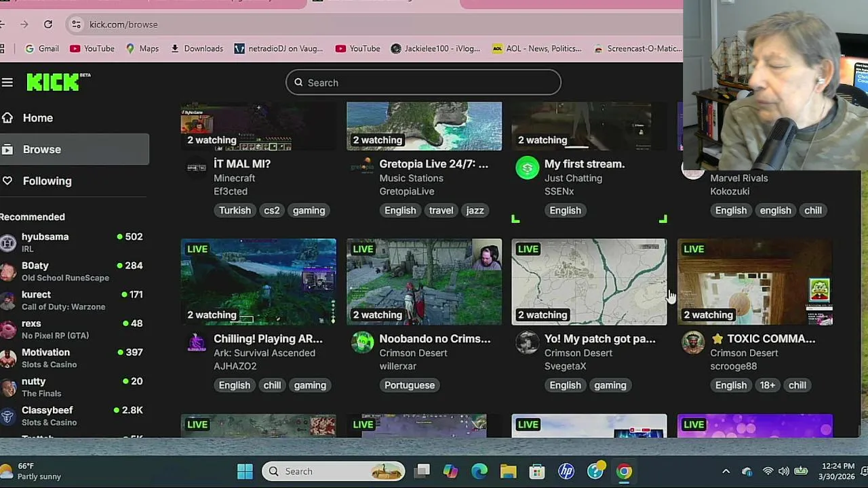Click the travel tag under Gretopia Live
The height and width of the screenshot is (488, 868).
[441, 210]
